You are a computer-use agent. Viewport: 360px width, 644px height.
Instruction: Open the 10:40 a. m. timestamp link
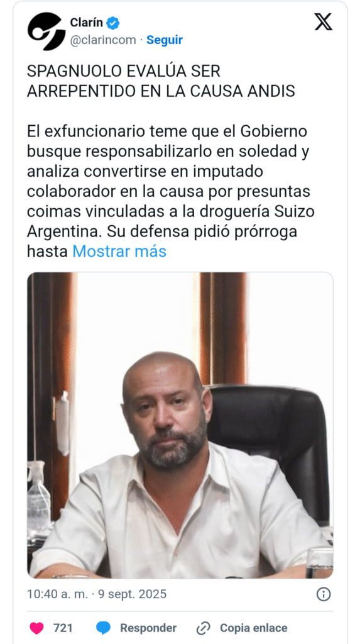(54, 594)
